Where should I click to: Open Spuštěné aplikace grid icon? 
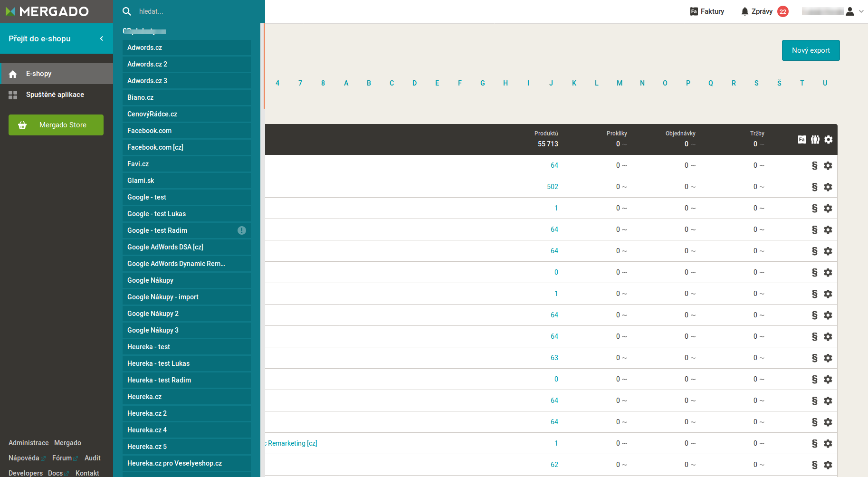pos(13,95)
